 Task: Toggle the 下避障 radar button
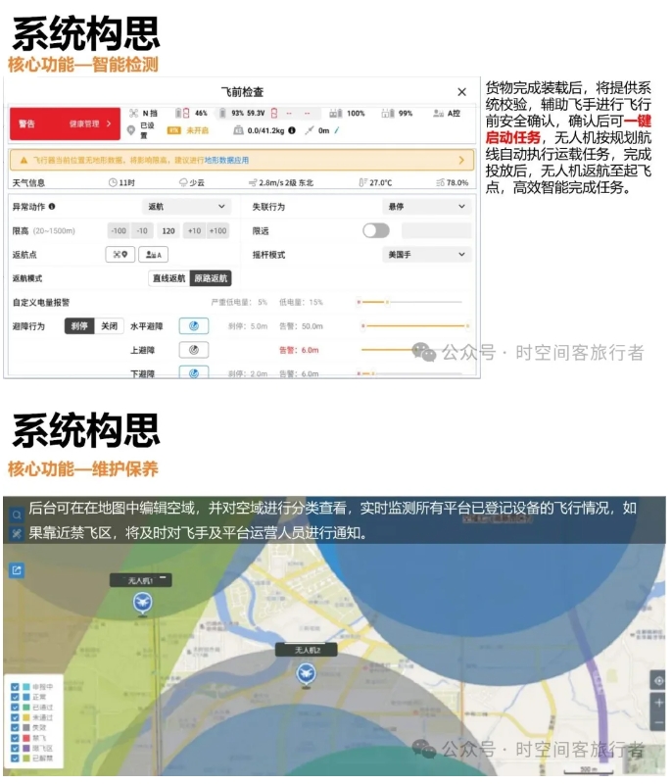(x=194, y=372)
